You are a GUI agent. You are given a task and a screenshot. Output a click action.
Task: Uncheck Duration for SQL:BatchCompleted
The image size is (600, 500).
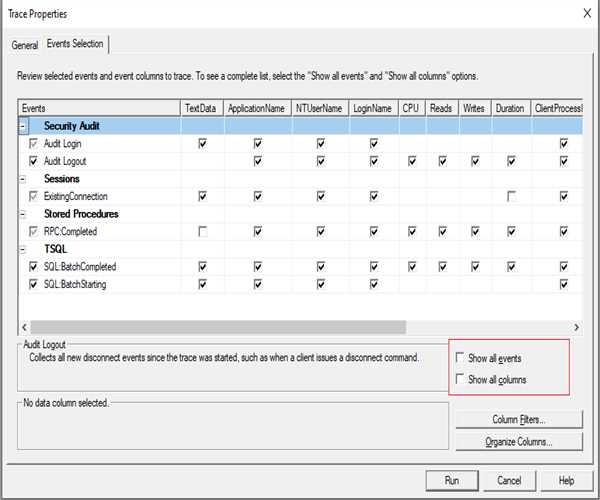[x=511, y=267]
